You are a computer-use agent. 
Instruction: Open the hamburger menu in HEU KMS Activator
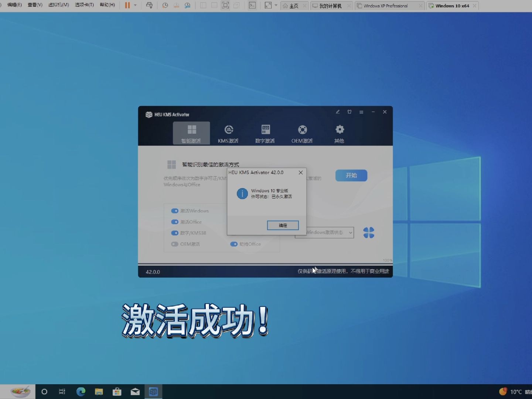[x=361, y=112]
